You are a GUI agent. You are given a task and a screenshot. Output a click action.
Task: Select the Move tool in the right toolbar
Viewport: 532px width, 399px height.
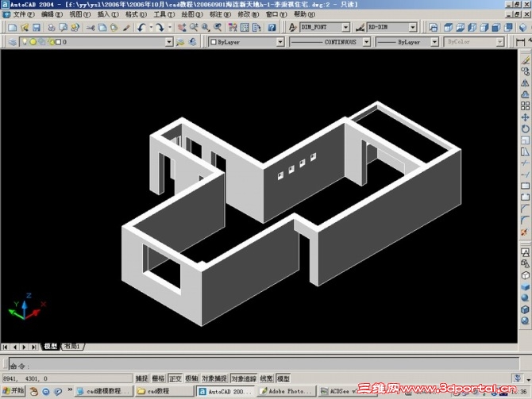pyautogui.click(x=525, y=117)
